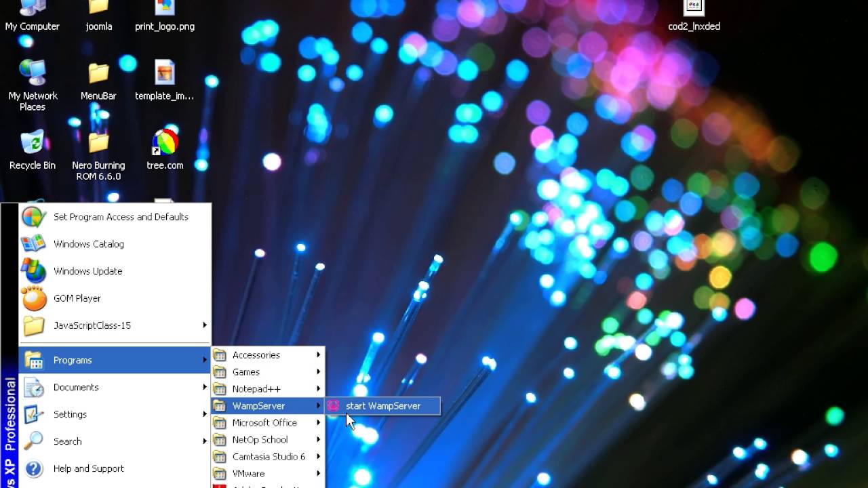Screen dimensions: 868x488
Task: Open the joomla folder on desktop
Action: (99, 16)
